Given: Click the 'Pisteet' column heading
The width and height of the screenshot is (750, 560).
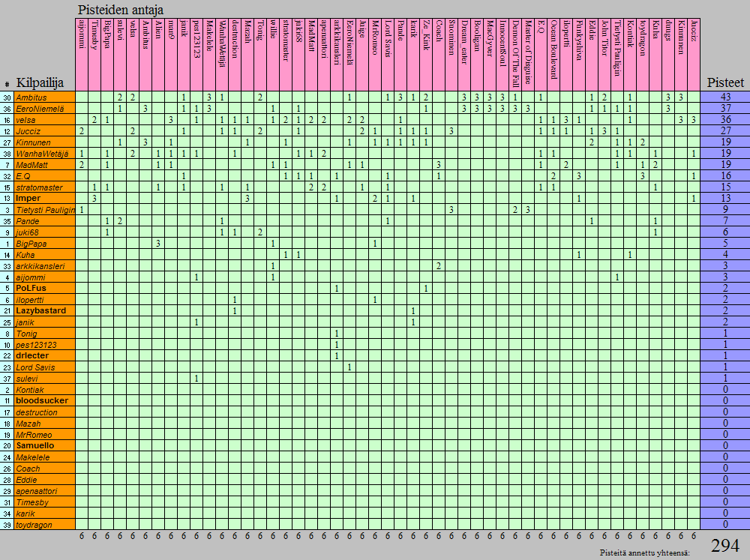Looking at the screenshot, I should [725, 82].
